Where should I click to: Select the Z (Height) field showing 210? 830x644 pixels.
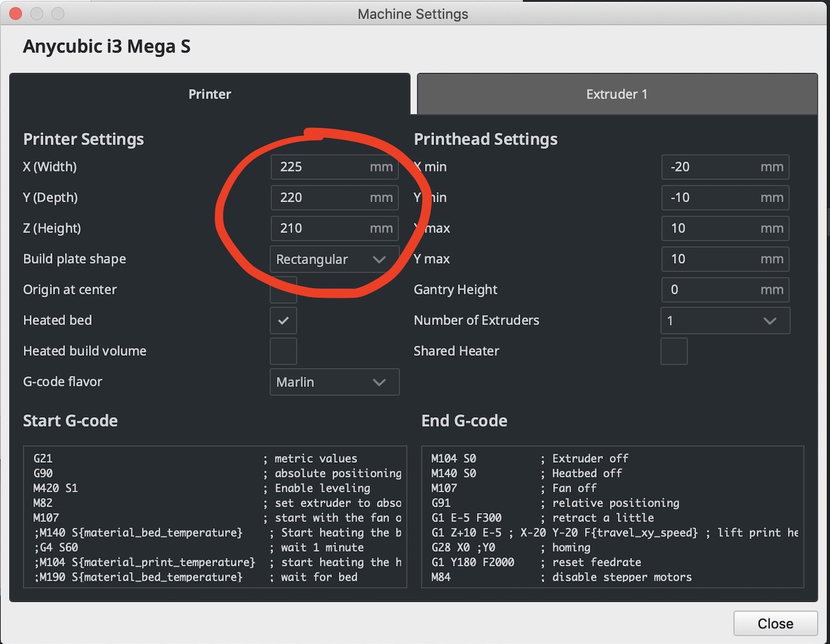coord(334,228)
